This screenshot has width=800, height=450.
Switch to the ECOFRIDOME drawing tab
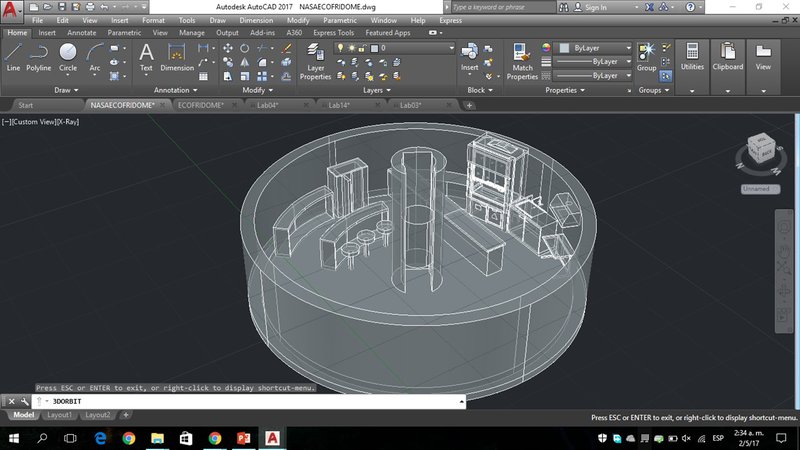click(200, 104)
